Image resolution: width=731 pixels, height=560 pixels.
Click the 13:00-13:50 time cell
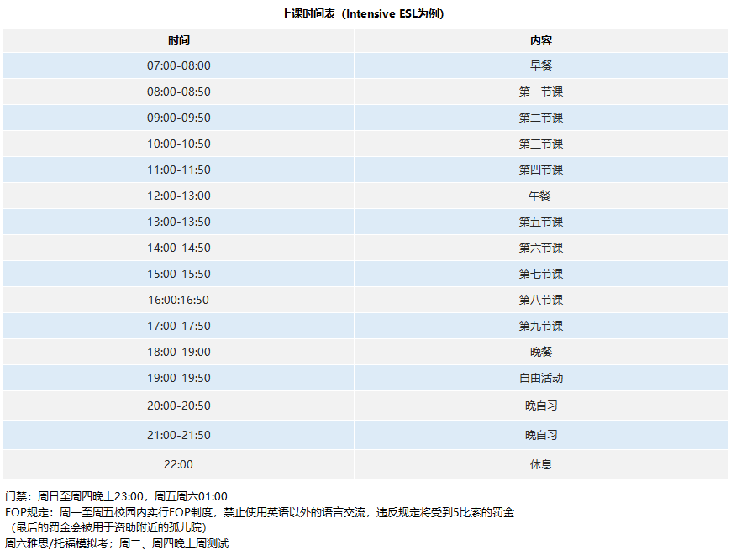[x=179, y=222]
